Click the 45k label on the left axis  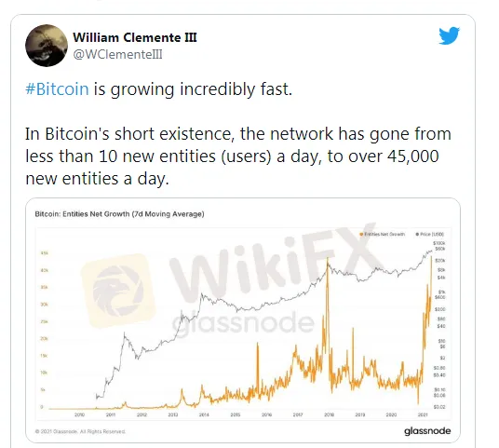click(x=45, y=253)
